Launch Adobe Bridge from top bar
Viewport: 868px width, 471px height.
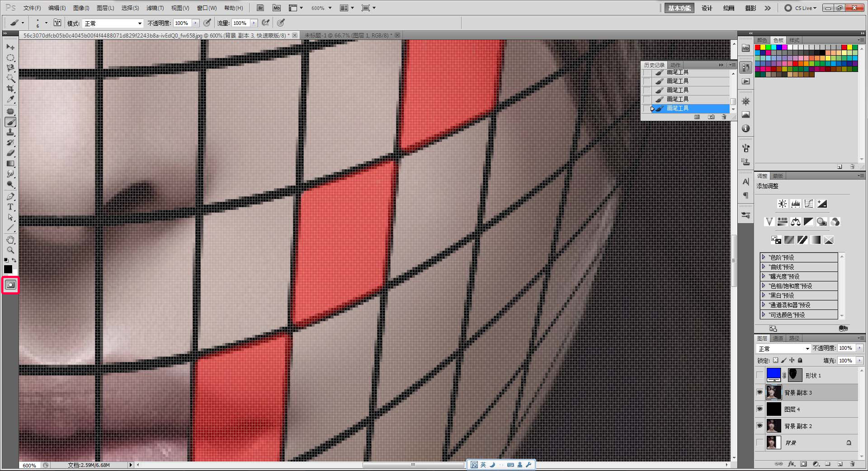(x=260, y=8)
